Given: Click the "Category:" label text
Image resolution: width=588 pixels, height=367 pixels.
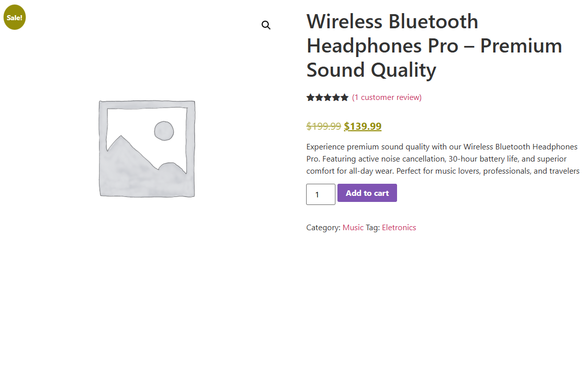Looking at the screenshot, I should (323, 228).
